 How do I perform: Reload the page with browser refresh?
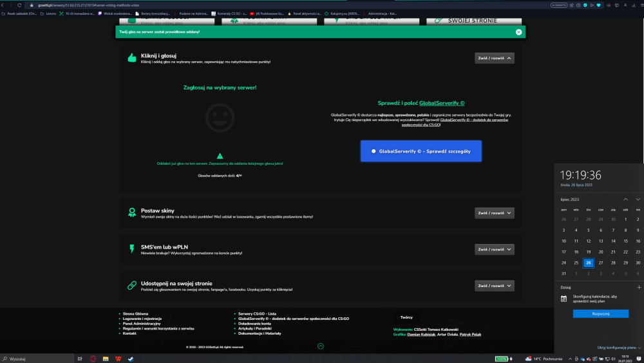click(x=19, y=5)
